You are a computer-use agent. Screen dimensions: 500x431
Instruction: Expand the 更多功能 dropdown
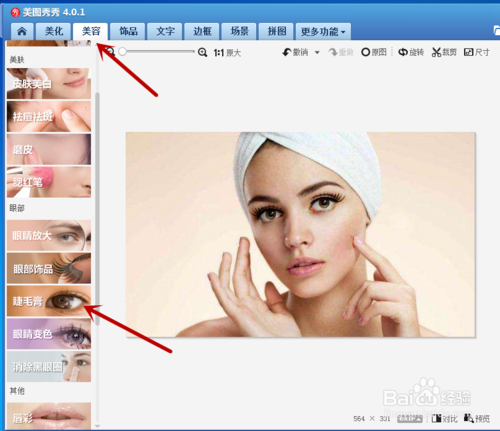(x=323, y=32)
